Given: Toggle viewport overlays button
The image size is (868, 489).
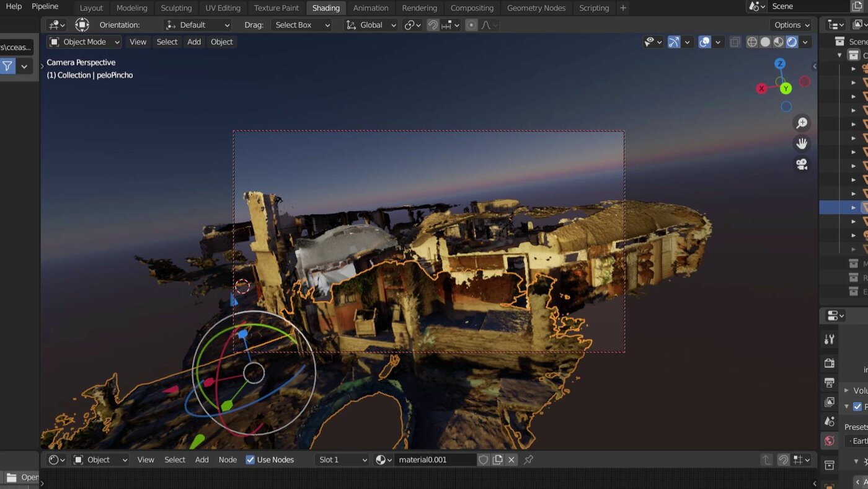Looking at the screenshot, I should pyautogui.click(x=705, y=42).
